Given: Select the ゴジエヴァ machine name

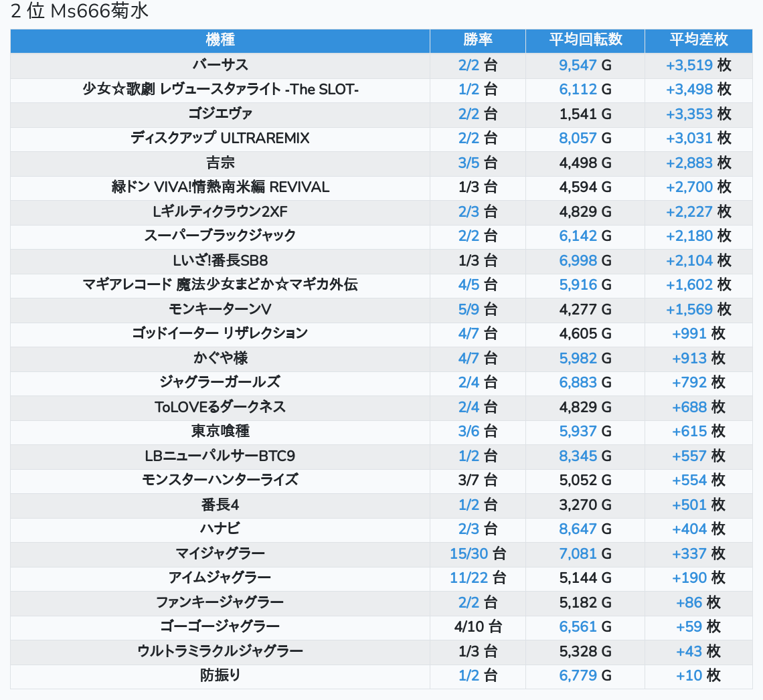Looking at the screenshot, I should pyautogui.click(x=220, y=114).
